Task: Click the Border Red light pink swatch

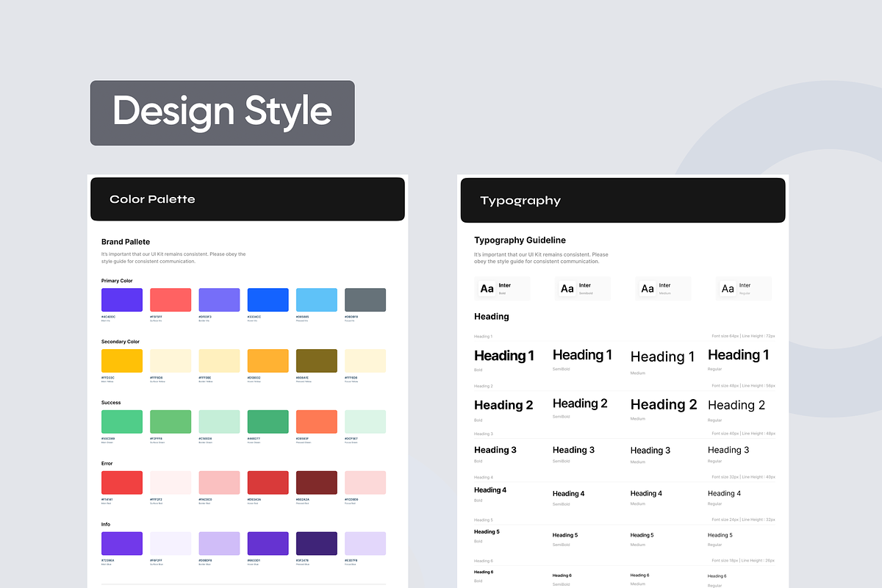Action: (219, 483)
